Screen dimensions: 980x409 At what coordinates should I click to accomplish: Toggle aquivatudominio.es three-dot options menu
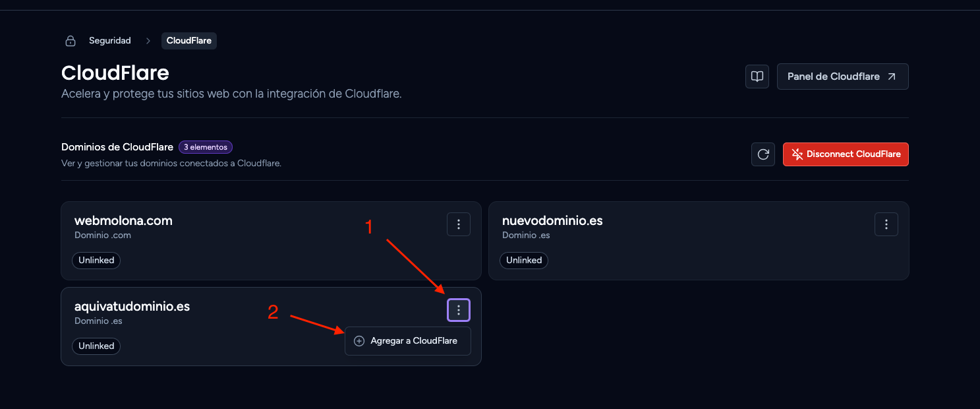(459, 310)
